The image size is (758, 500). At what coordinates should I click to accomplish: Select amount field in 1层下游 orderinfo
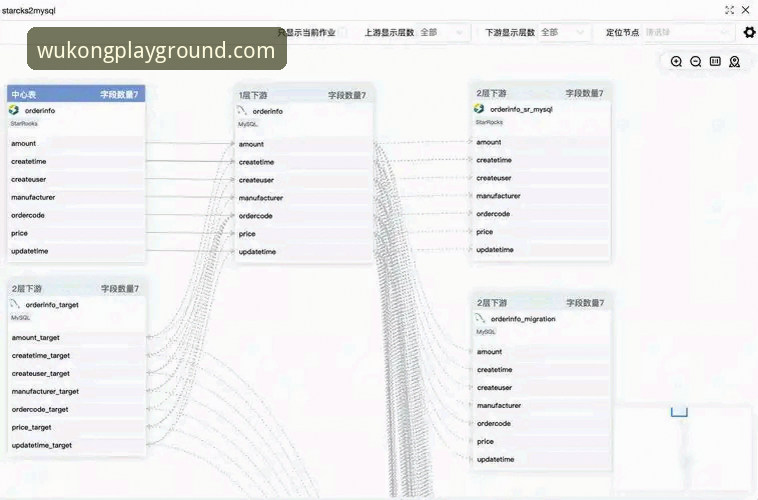pyautogui.click(x=304, y=144)
